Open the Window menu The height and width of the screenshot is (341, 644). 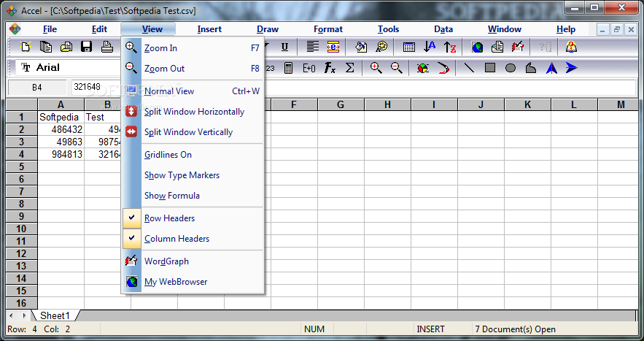[x=505, y=29]
